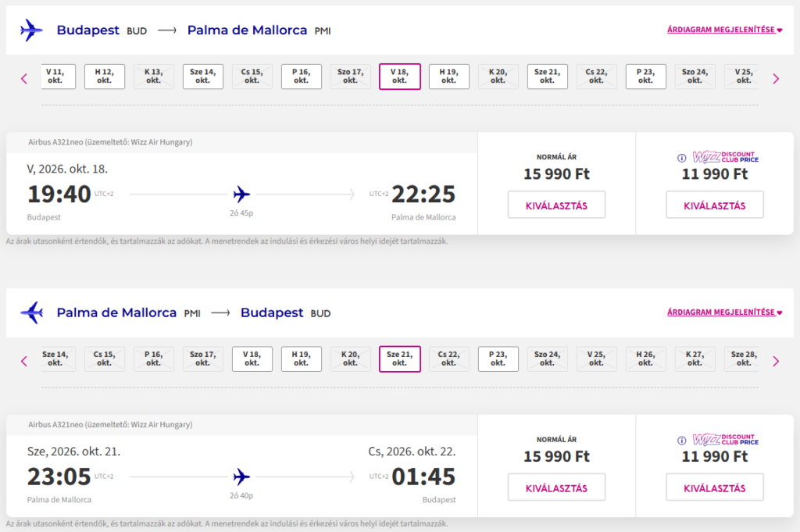Select outbound normal price 15 990 Ft
Image resolution: width=800 pixels, height=532 pixels.
[x=556, y=205]
